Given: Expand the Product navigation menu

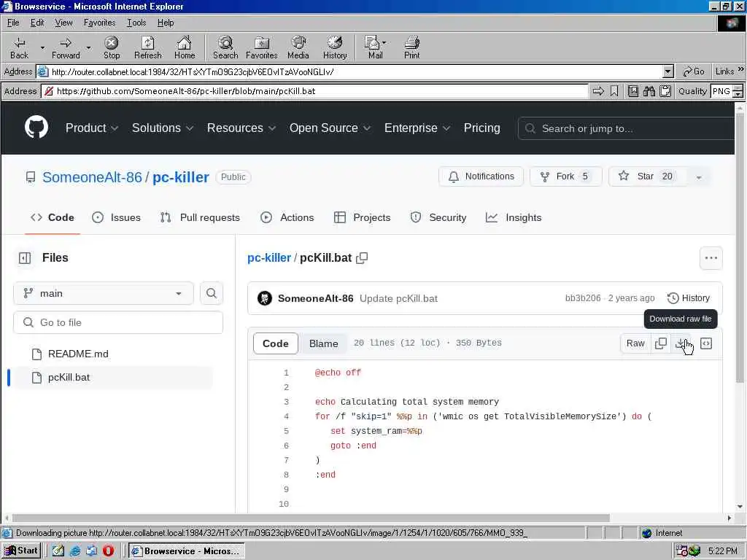Looking at the screenshot, I should tap(91, 128).
